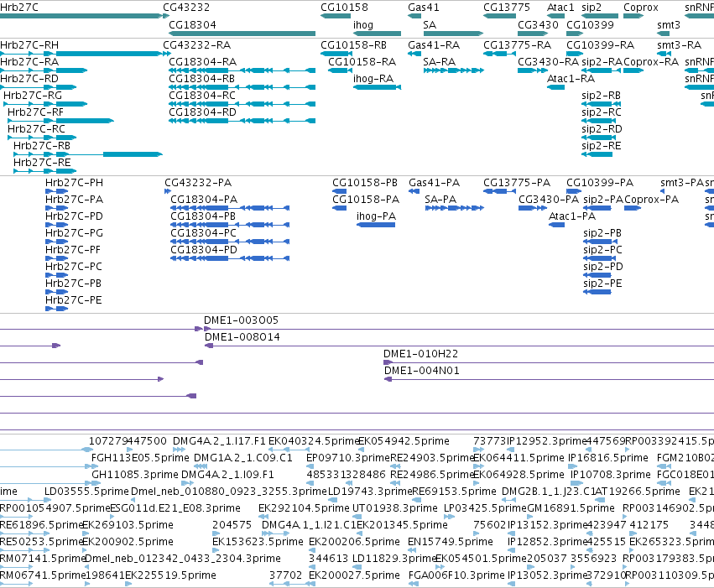Select EST EP09710.3prime
Screen dimensions: 714x588
coord(348,458)
